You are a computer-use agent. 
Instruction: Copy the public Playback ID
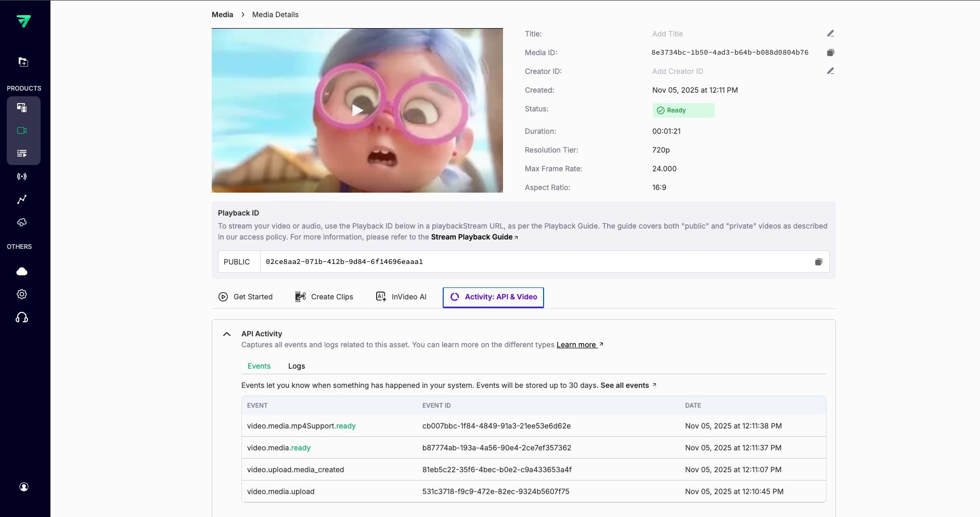818,262
